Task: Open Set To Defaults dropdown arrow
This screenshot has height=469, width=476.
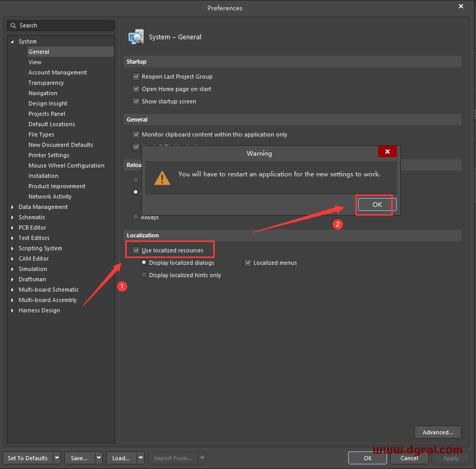Action: tap(57, 458)
